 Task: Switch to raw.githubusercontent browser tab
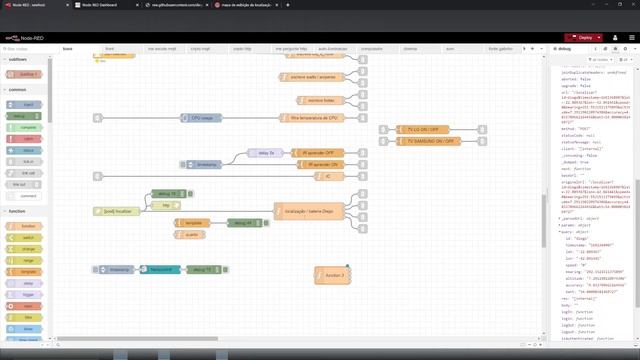[176, 5]
